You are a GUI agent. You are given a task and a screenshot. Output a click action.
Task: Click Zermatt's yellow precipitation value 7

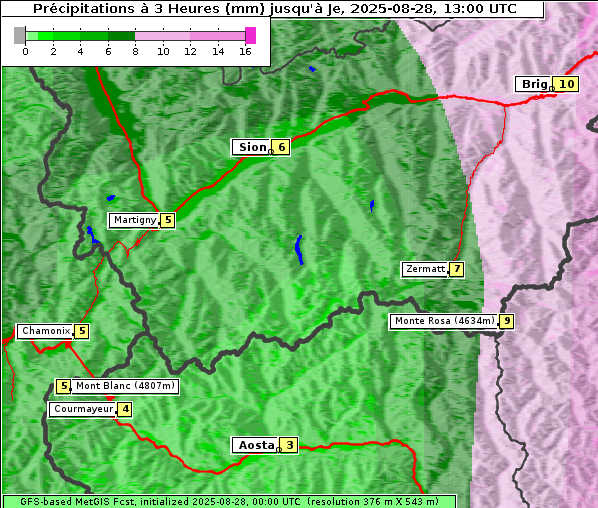click(457, 269)
